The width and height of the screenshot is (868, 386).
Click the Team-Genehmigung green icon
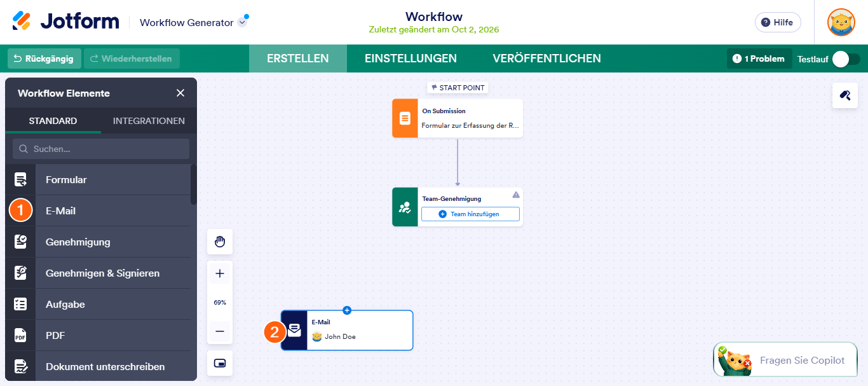tap(405, 207)
